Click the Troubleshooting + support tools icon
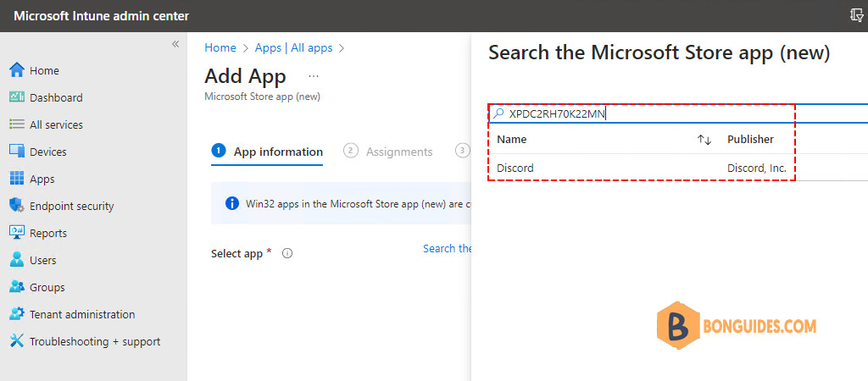Image resolution: width=868 pixels, height=381 pixels. pyautogui.click(x=17, y=341)
